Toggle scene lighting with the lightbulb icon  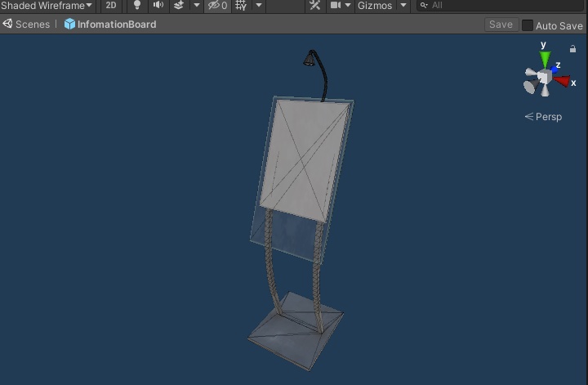click(x=137, y=5)
